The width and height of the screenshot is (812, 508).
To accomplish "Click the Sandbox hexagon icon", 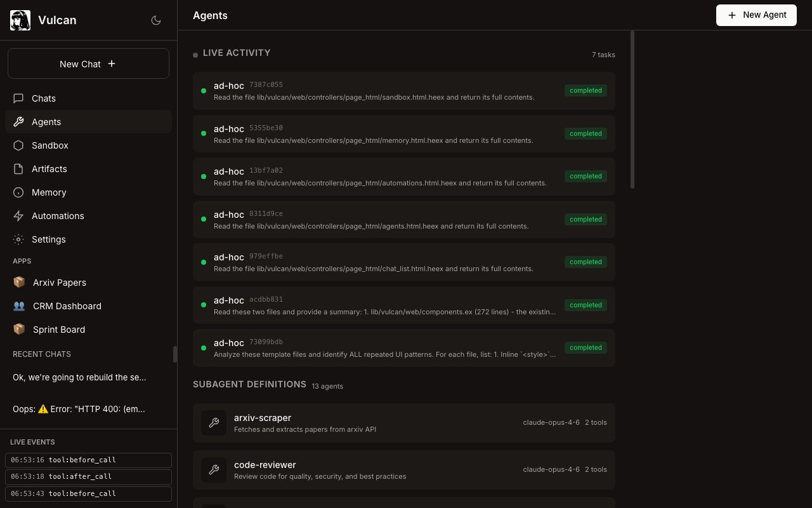I will click(x=18, y=145).
